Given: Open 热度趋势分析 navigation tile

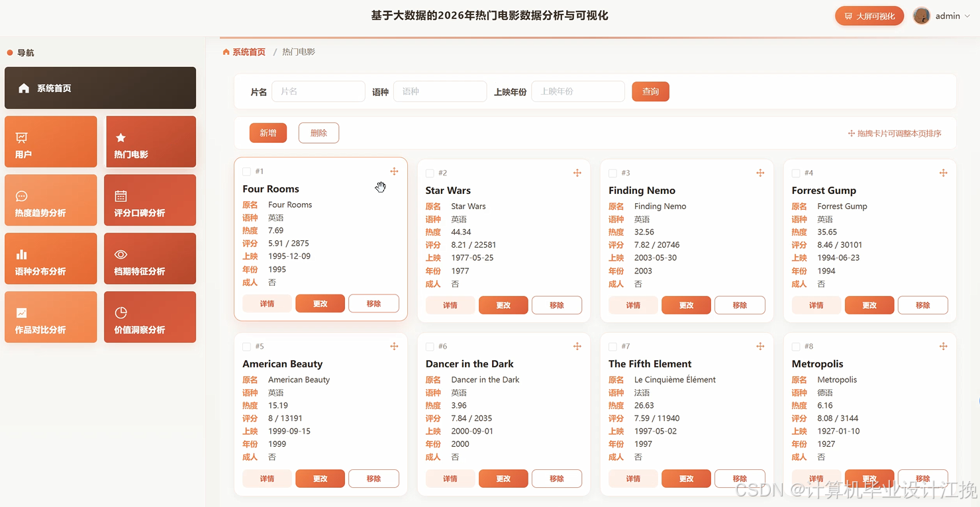Looking at the screenshot, I should [51, 200].
